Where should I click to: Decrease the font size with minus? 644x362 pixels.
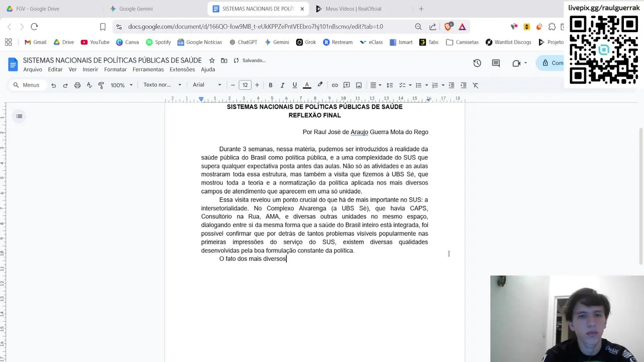(x=233, y=85)
